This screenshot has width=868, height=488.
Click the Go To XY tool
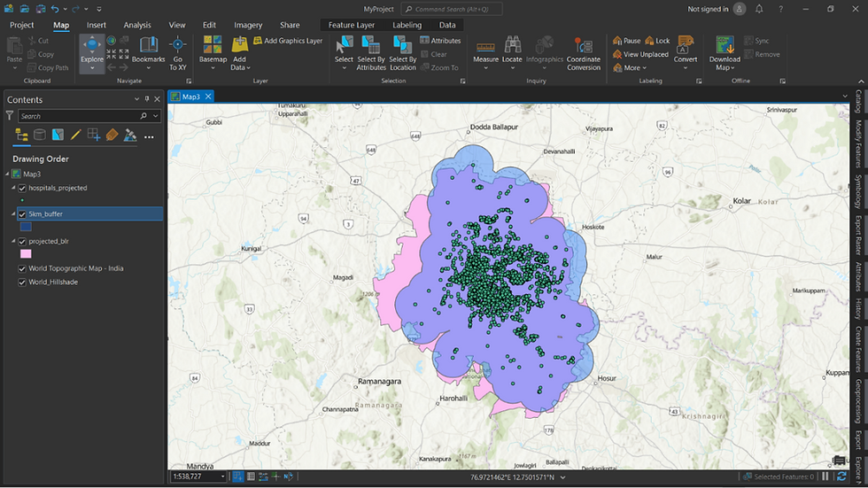click(x=178, y=54)
